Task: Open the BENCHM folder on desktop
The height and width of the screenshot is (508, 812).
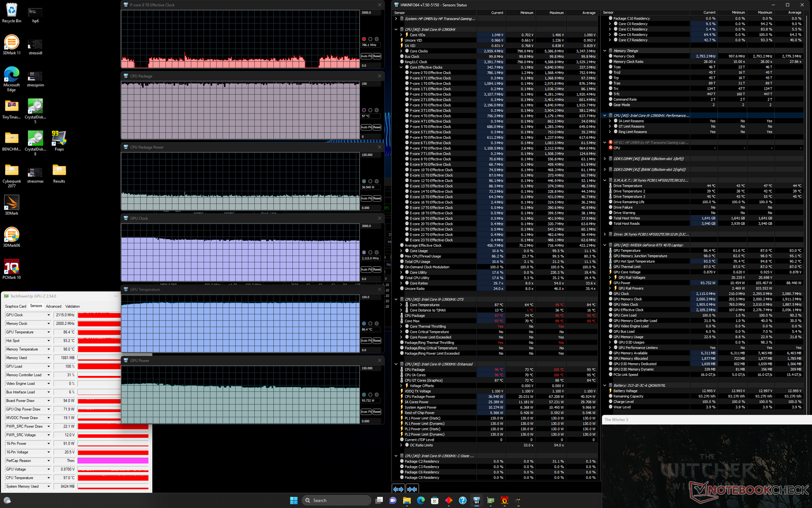Action: coord(12,141)
